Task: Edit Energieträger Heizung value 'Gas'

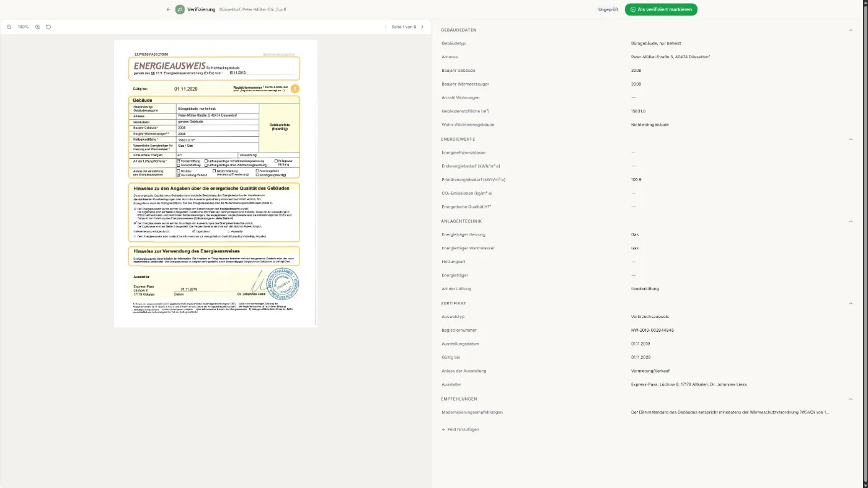Action: coord(634,234)
